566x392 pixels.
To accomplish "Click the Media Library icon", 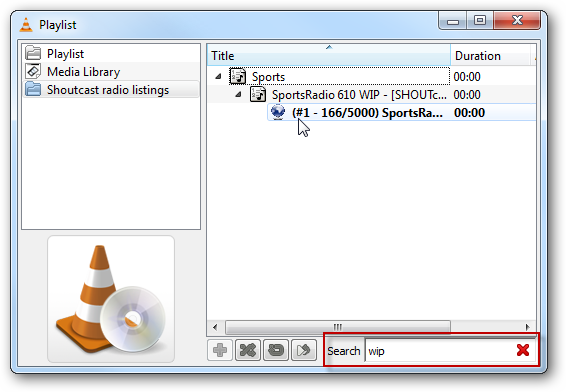I will [x=33, y=71].
